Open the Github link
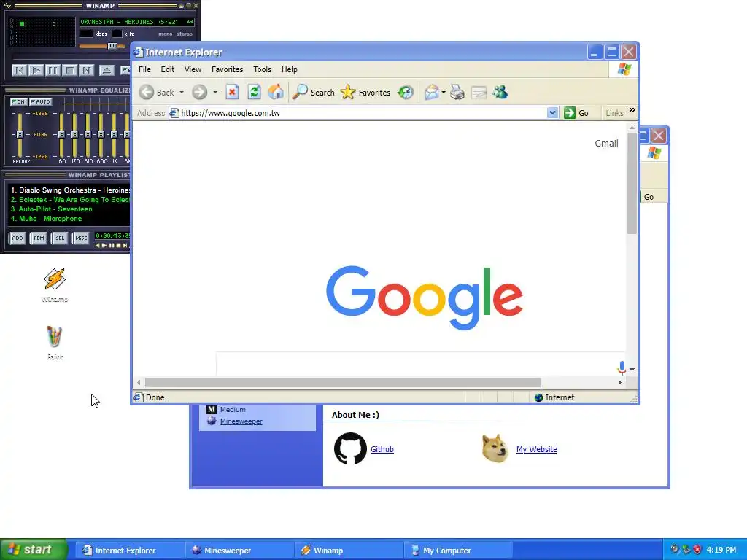The image size is (747, 560). tap(382, 449)
